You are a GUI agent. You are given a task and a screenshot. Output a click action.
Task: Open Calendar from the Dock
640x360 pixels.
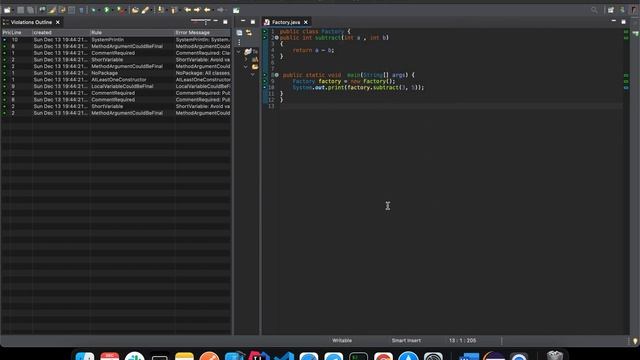click(x=110, y=356)
